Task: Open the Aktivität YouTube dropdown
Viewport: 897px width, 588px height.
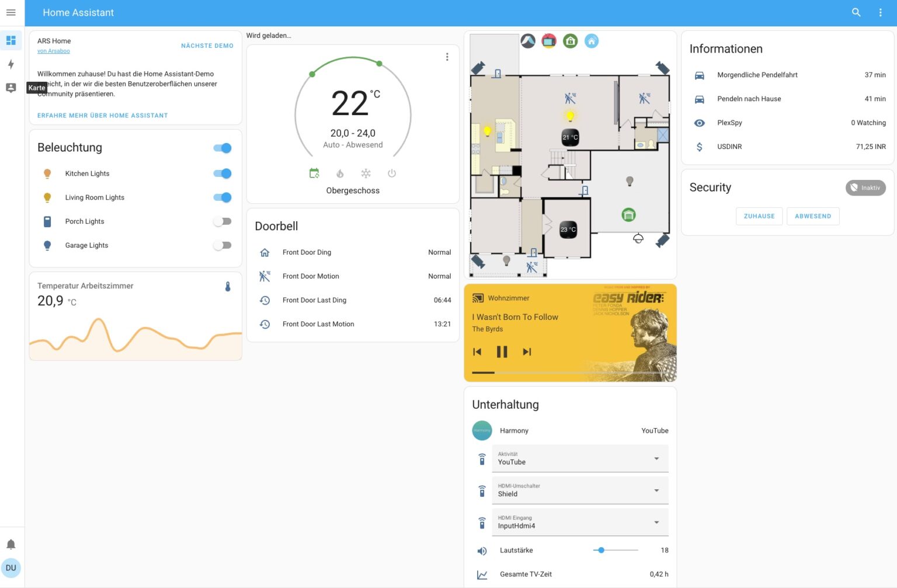Action: click(x=580, y=458)
